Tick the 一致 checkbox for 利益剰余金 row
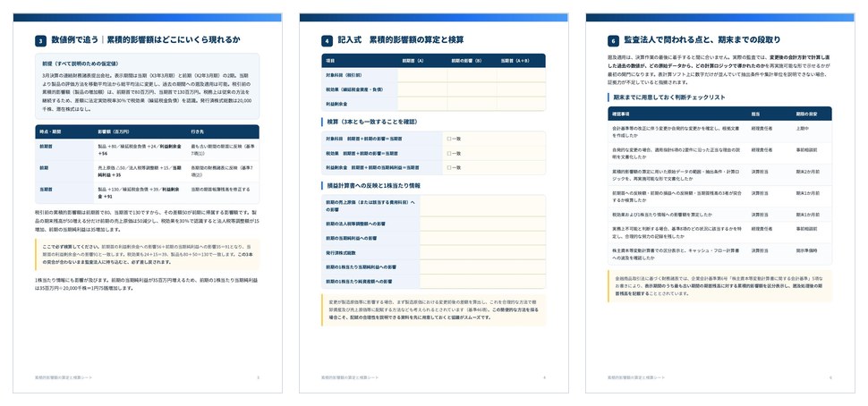 [x=449, y=167]
